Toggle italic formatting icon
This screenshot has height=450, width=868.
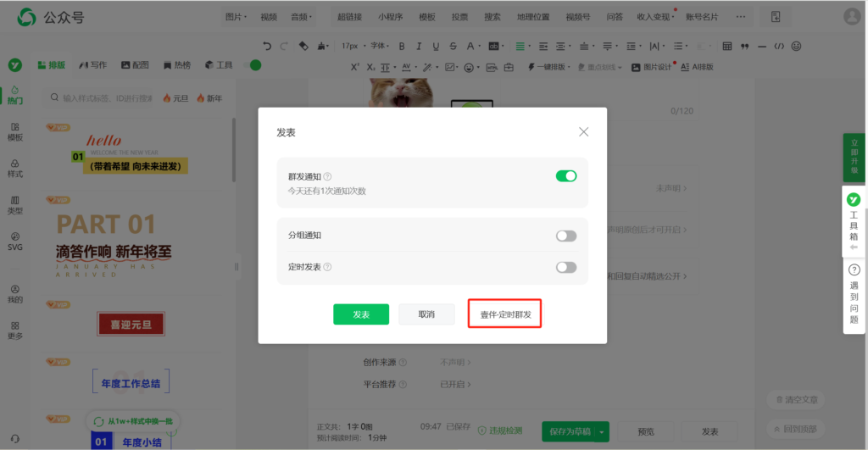pyautogui.click(x=419, y=47)
